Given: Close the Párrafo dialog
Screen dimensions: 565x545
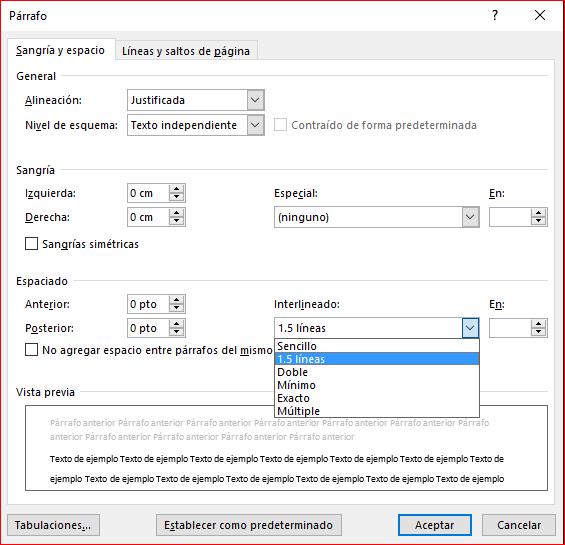Looking at the screenshot, I should (x=540, y=15).
